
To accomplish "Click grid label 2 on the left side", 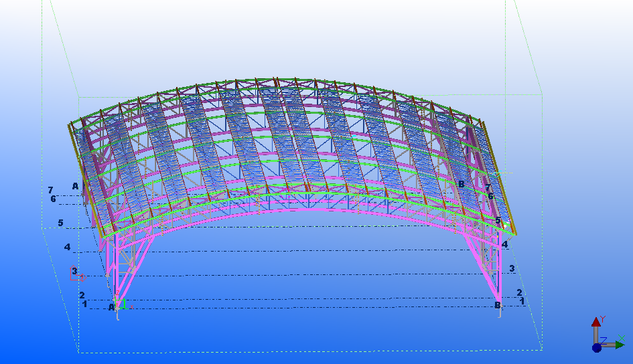I will point(82,295).
